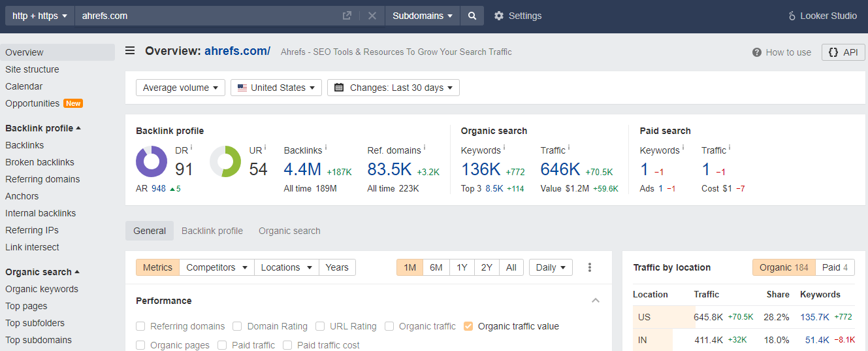Show Organic search Traffic info icon
This screenshot has width=868, height=351.
[569, 148]
